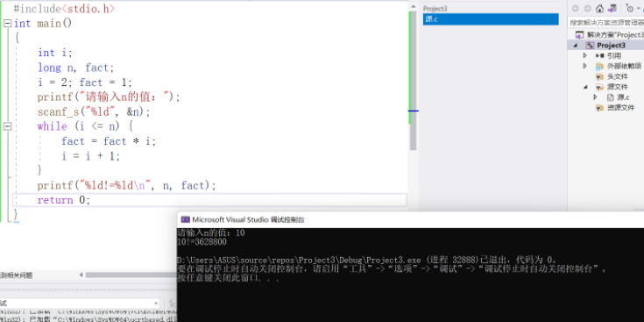Screen dimensions: 644x322
Task: Click the debug console title bar icon
Action: coord(185,219)
